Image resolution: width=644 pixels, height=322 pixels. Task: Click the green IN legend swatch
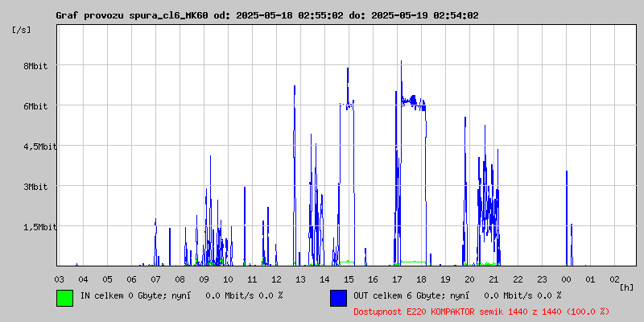(64, 297)
